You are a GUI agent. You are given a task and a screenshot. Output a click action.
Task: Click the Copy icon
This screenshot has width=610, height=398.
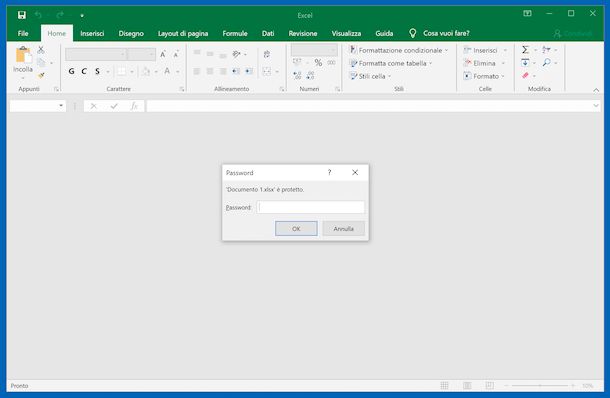[41, 62]
